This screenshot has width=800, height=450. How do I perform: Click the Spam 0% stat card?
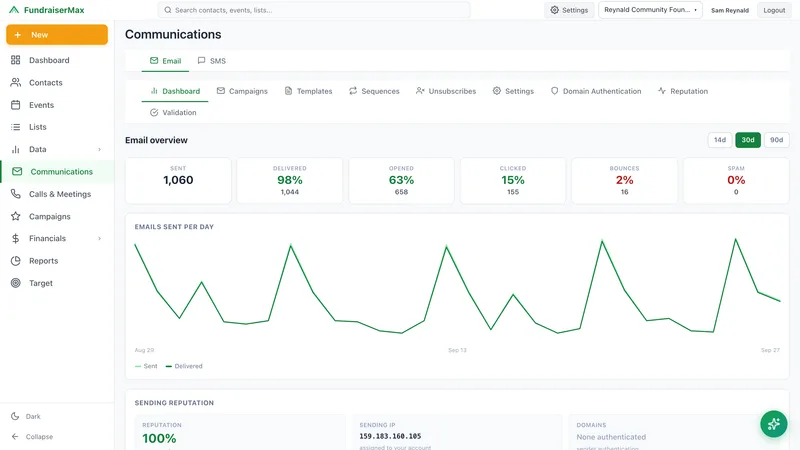tap(736, 181)
